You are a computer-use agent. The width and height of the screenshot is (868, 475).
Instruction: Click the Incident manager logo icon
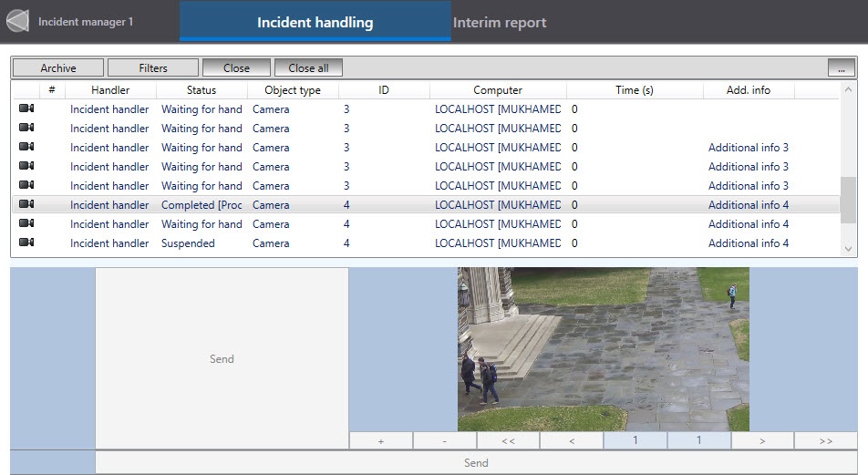[17, 21]
